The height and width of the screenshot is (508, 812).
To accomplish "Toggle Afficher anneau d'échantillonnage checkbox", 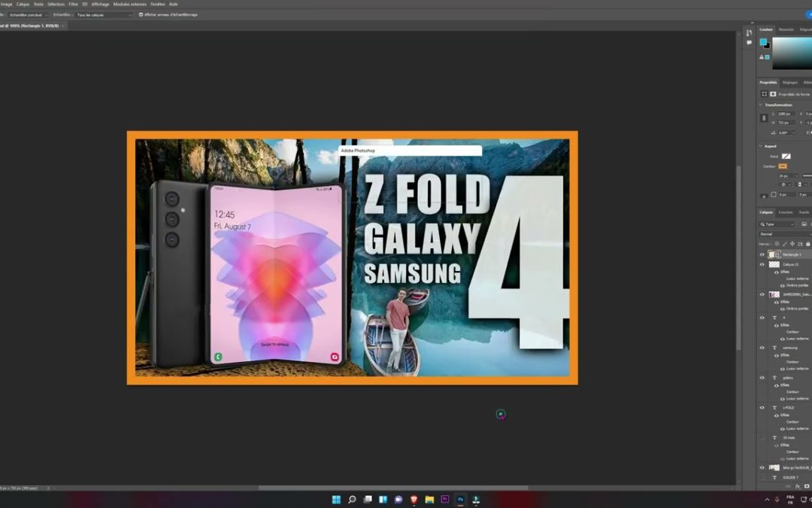I will pos(141,15).
